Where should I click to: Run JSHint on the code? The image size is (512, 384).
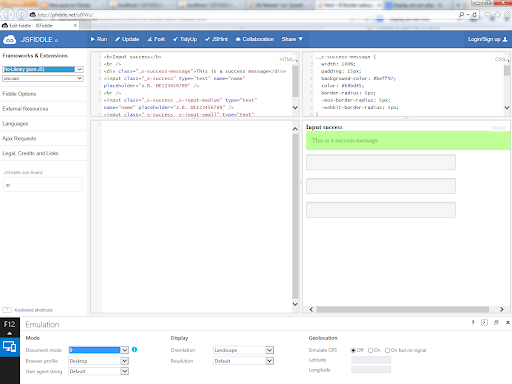click(216, 39)
